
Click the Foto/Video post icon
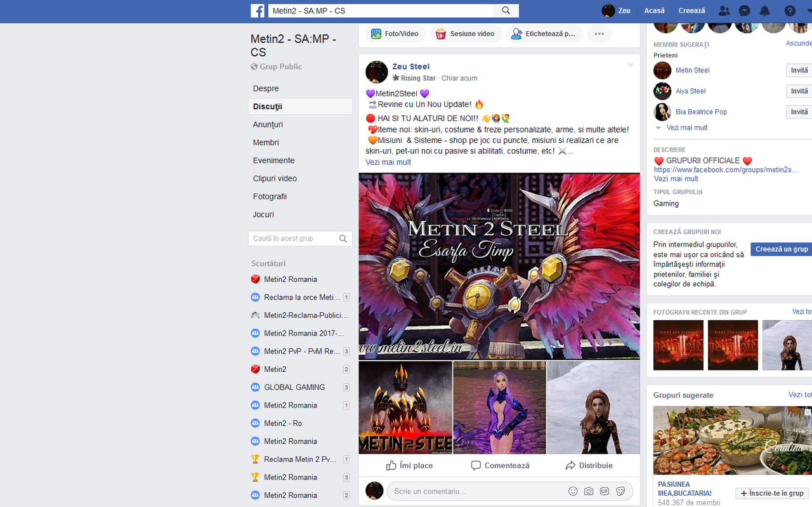pyautogui.click(x=395, y=34)
